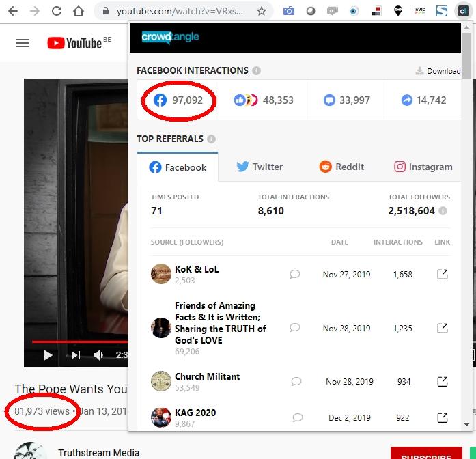The image size is (476, 459).
Task: Open the CrowdTangle extension button
Action: click(463, 11)
